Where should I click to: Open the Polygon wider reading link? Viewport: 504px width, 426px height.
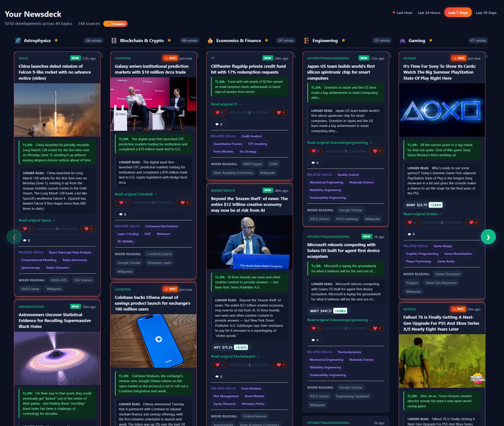(412, 283)
